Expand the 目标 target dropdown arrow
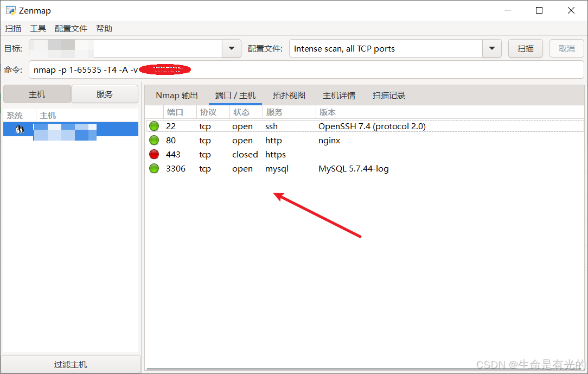This screenshot has width=588, height=374. pos(232,48)
